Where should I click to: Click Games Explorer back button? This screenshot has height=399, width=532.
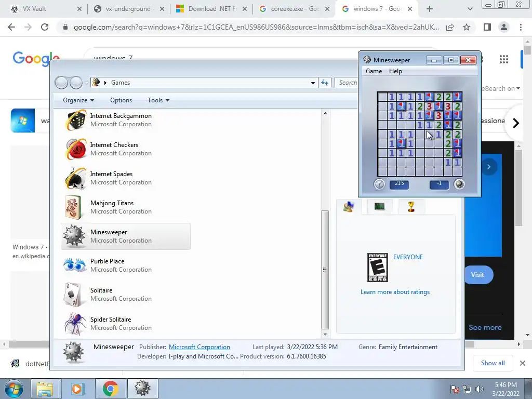(61, 83)
